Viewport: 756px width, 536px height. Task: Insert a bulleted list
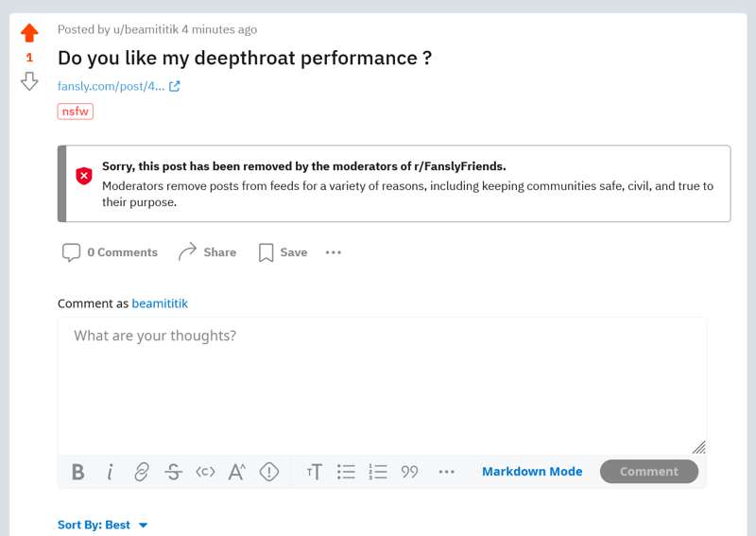[346, 472]
